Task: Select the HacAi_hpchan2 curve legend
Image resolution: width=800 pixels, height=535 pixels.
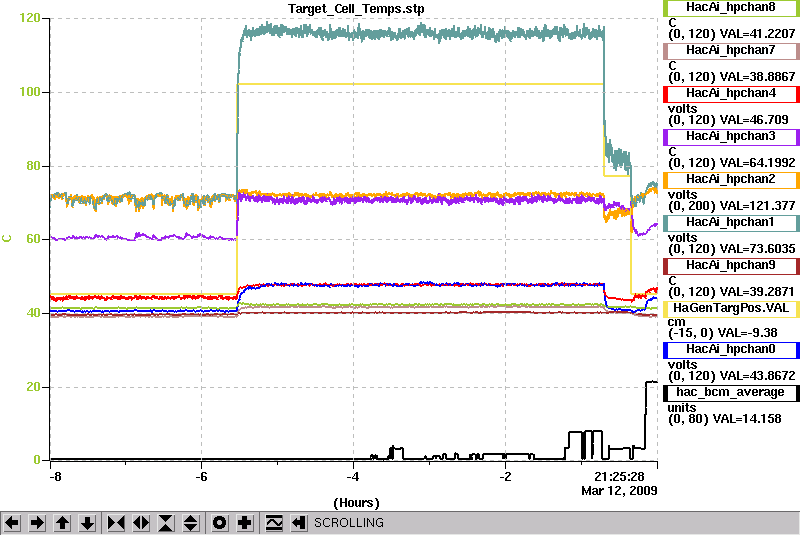Action: 731,180
